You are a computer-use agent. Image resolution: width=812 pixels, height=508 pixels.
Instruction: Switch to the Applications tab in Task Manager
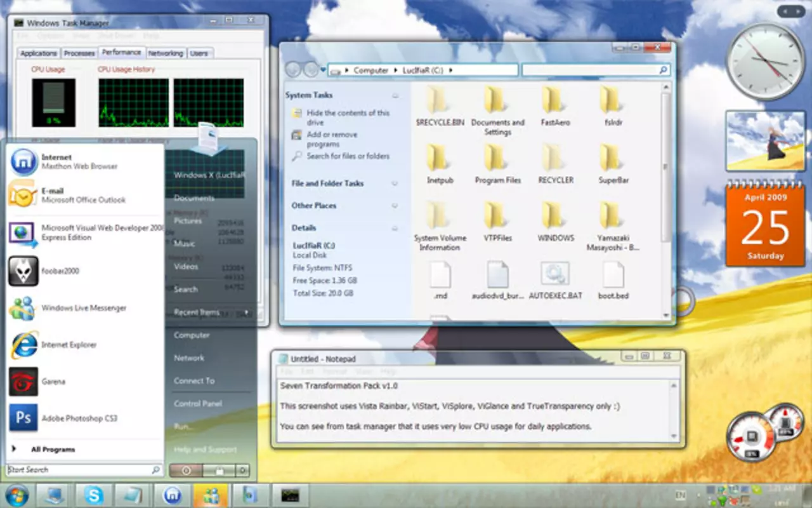click(39, 53)
